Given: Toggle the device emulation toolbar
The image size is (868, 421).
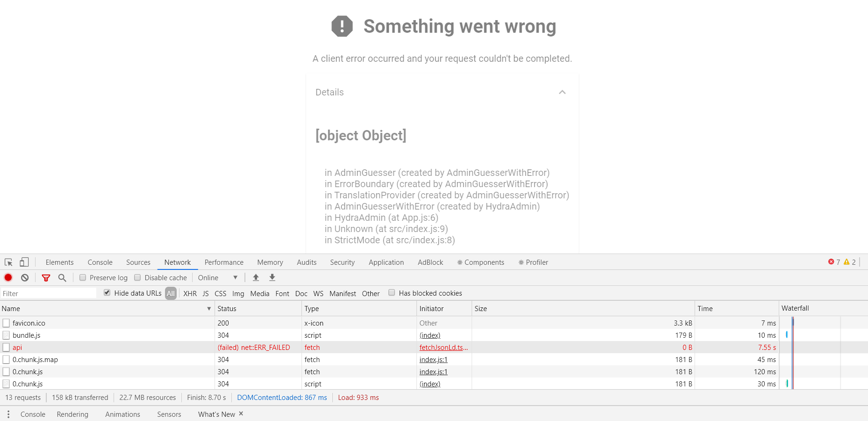Looking at the screenshot, I should point(24,262).
